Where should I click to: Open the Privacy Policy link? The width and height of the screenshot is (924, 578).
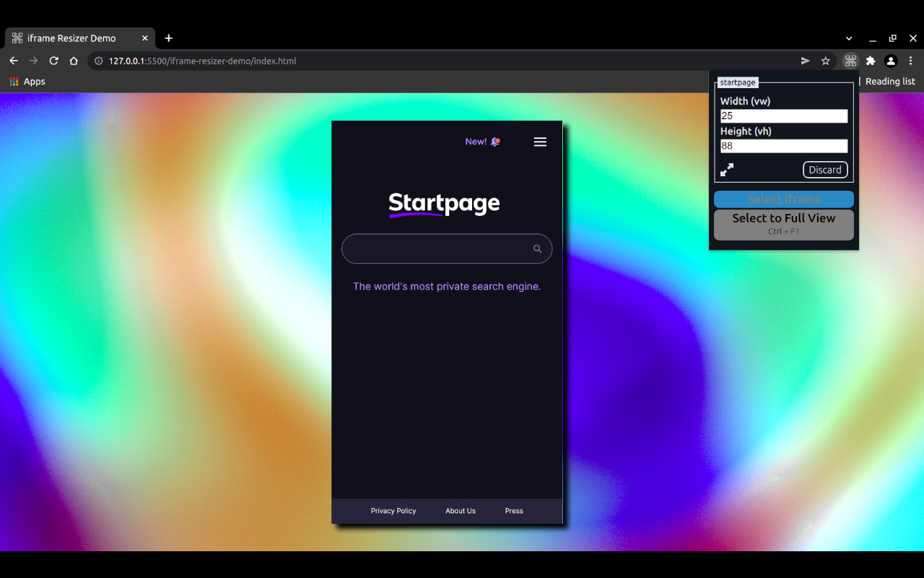(393, 511)
